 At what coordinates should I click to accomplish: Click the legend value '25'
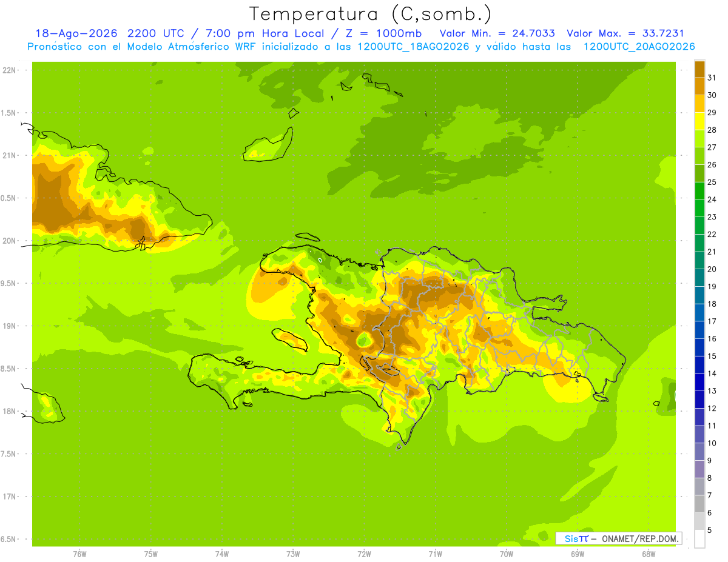[712, 182]
